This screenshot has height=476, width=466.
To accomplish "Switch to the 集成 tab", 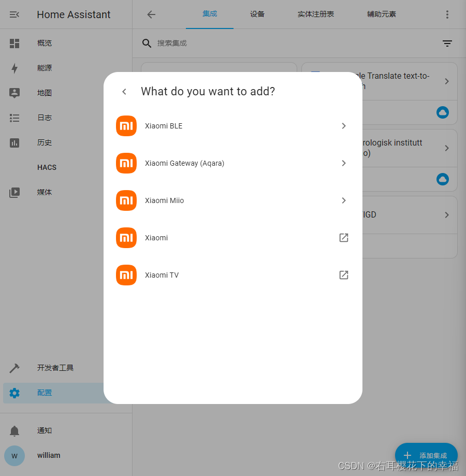I will tap(210, 14).
